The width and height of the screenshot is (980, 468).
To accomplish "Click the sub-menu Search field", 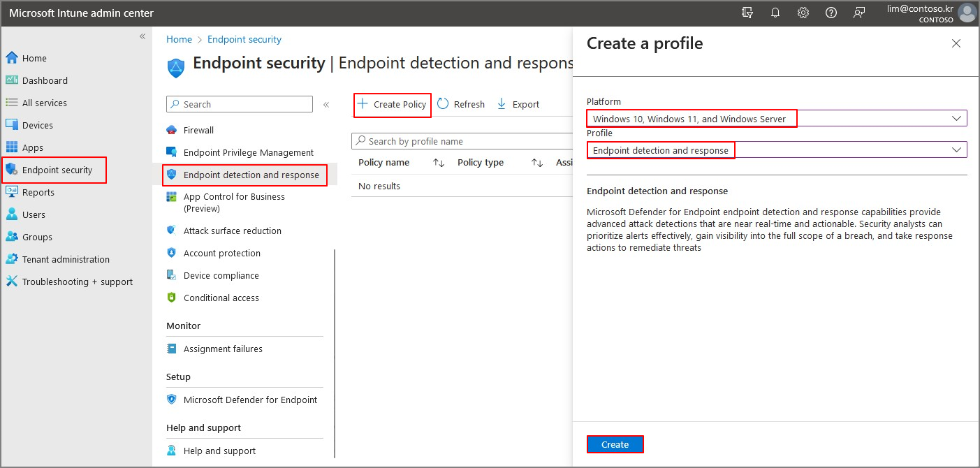I will coord(240,104).
